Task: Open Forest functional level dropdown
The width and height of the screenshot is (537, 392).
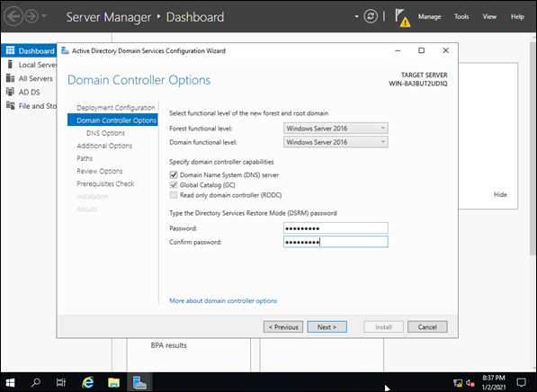Action: pos(336,129)
